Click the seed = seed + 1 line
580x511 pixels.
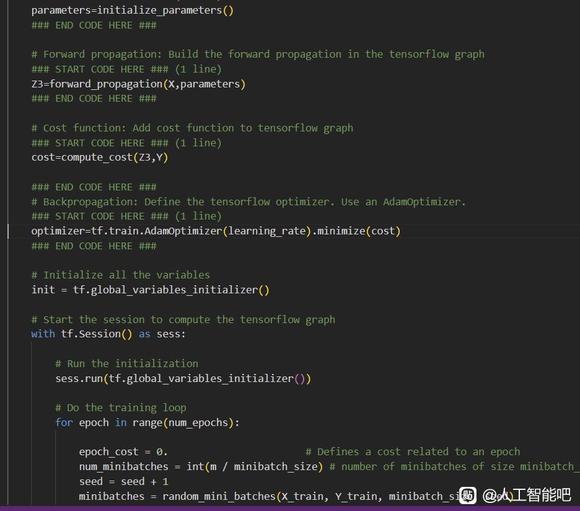click(124, 481)
